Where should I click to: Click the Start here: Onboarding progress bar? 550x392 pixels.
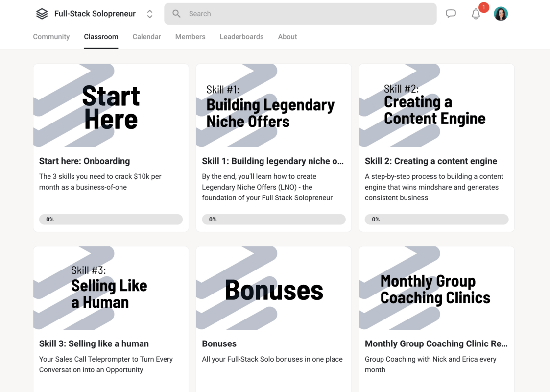click(x=111, y=220)
